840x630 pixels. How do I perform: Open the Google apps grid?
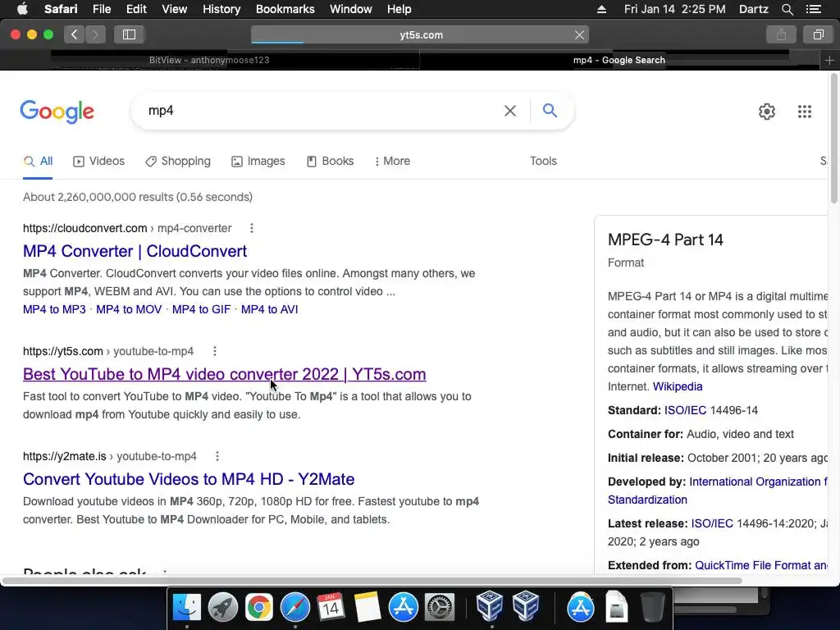coord(804,112)
